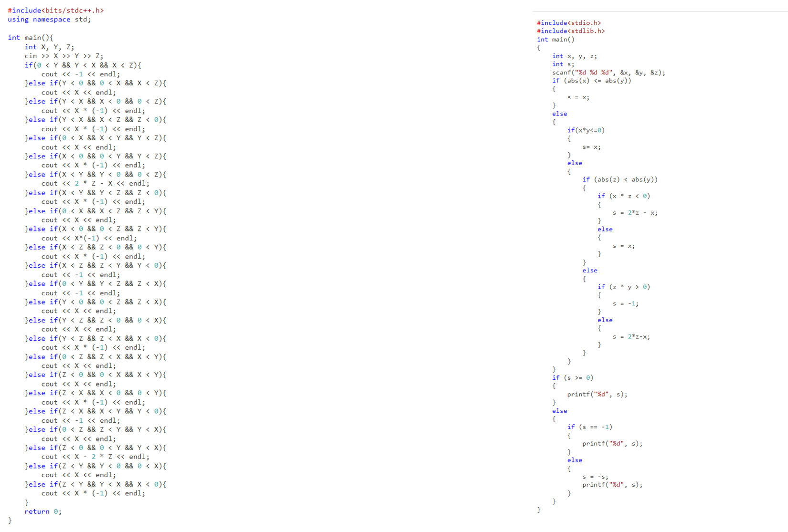Select 'else if(Y < 0 && 0 < X && X < Z){'
Image resolution: width=788 pixels, height=532 pixels.
97,83
